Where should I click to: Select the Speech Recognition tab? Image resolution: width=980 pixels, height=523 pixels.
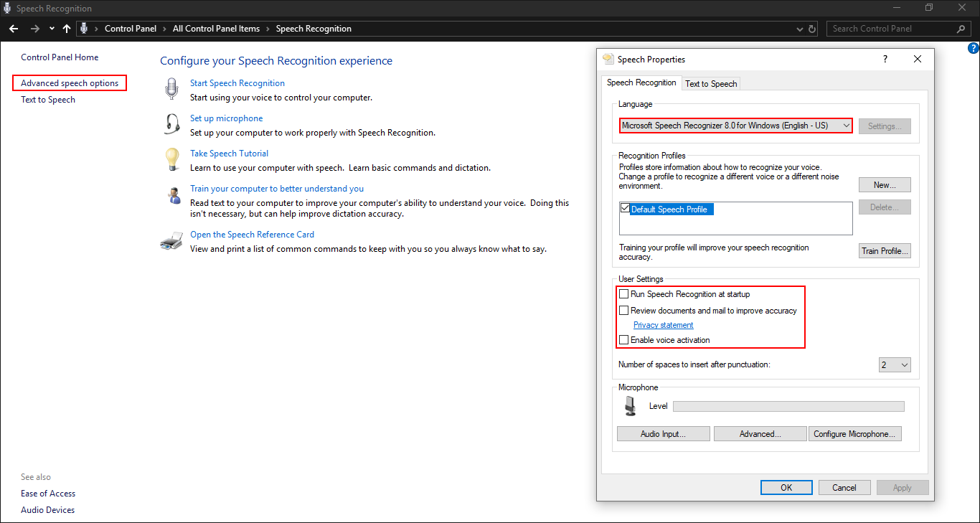[641, 83]
